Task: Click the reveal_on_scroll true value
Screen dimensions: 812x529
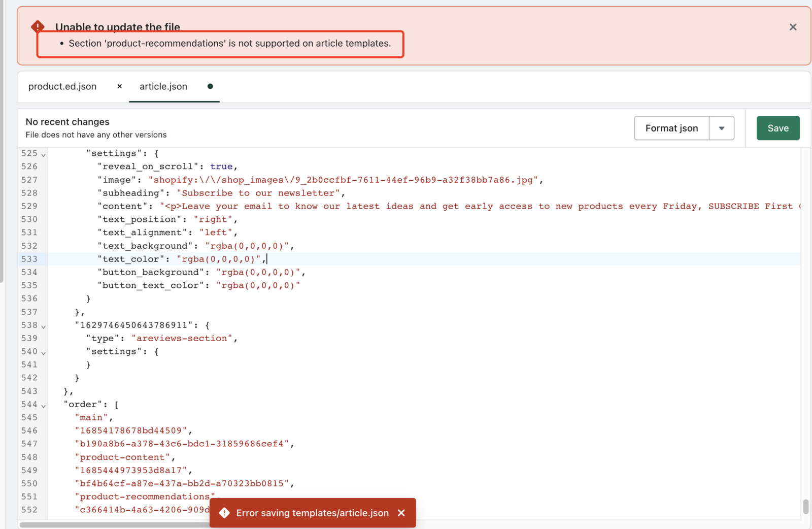Action: pyautogui.click(x=221, y=167)
